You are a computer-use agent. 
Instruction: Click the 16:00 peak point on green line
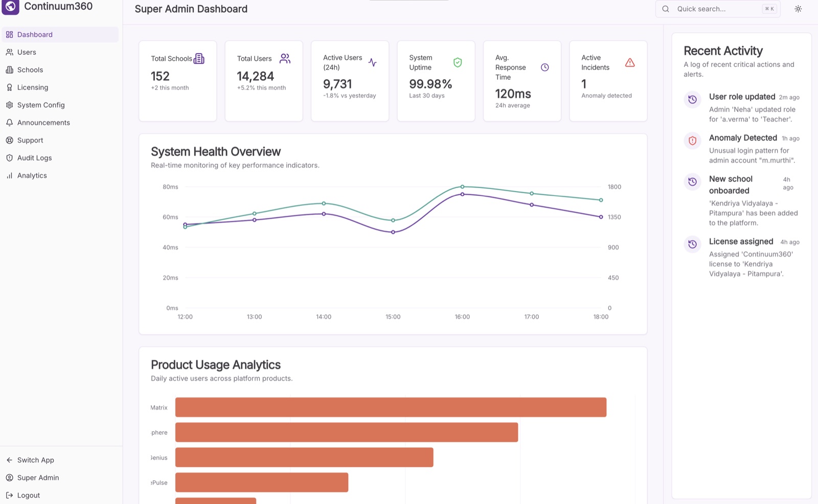(462, 187)
